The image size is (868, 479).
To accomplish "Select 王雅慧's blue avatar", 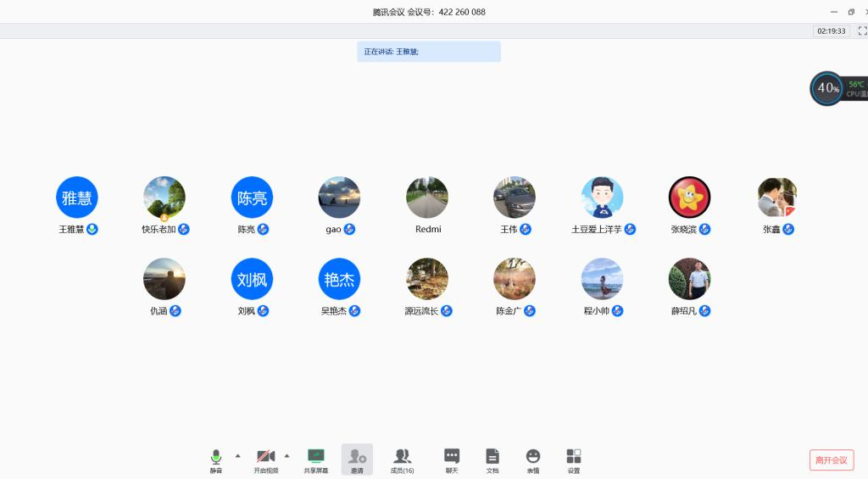I will [x=77, y=198].
